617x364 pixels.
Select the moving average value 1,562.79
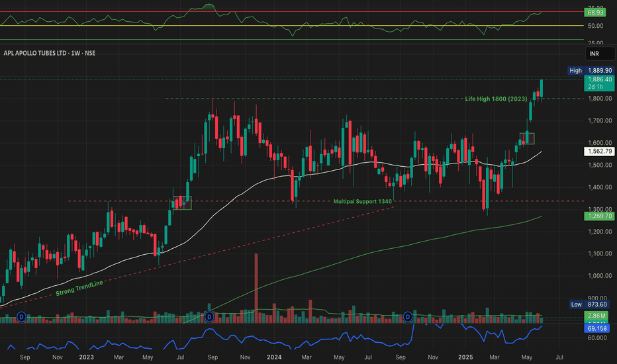[x=599, y=151]
